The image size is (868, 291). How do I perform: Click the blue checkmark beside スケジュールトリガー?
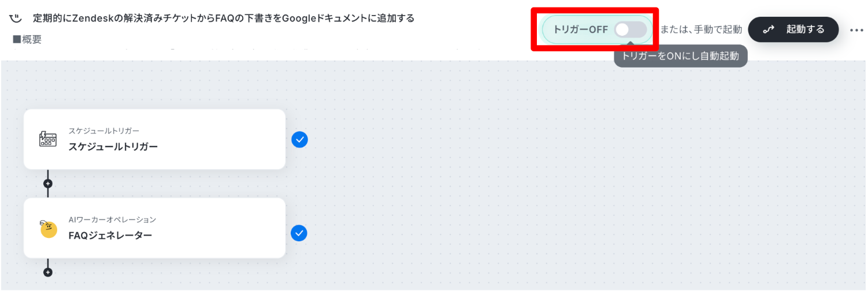pos(299,139)
